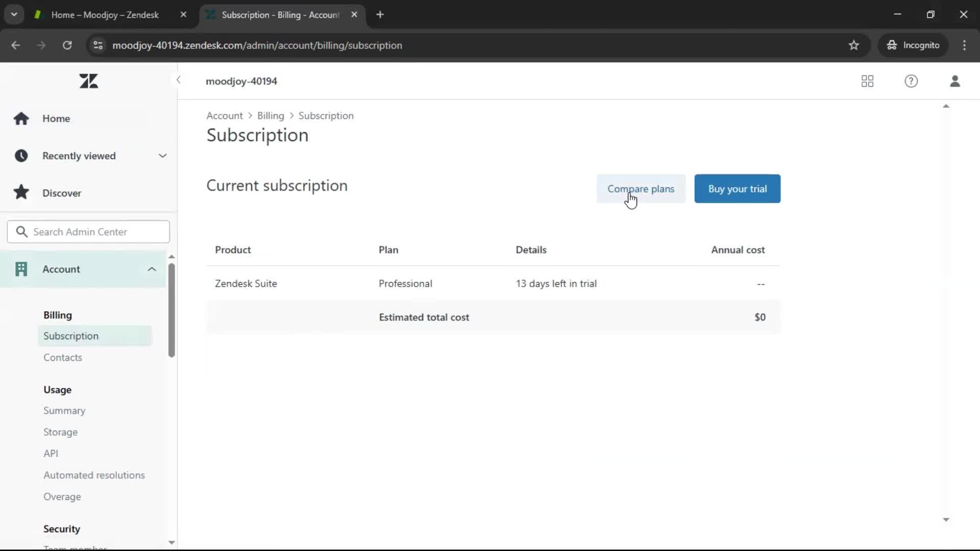Click the Details column header
This screenshot has width=980, height=551.
click(531, 249)
